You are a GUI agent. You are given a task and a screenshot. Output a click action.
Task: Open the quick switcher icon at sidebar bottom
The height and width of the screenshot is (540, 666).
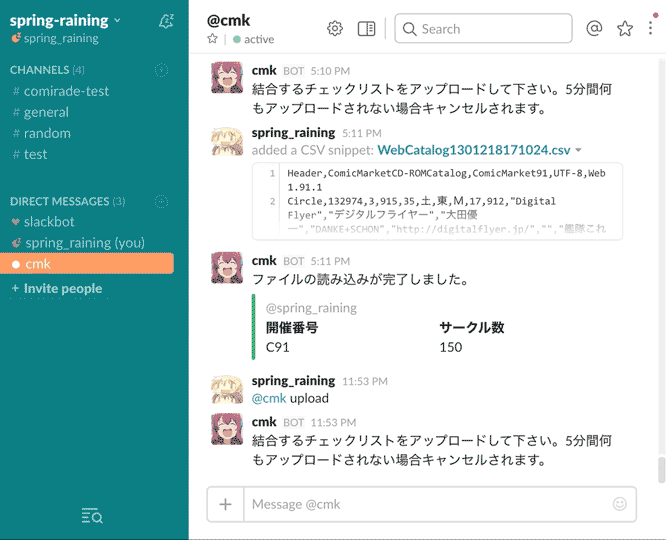point(92,516)
